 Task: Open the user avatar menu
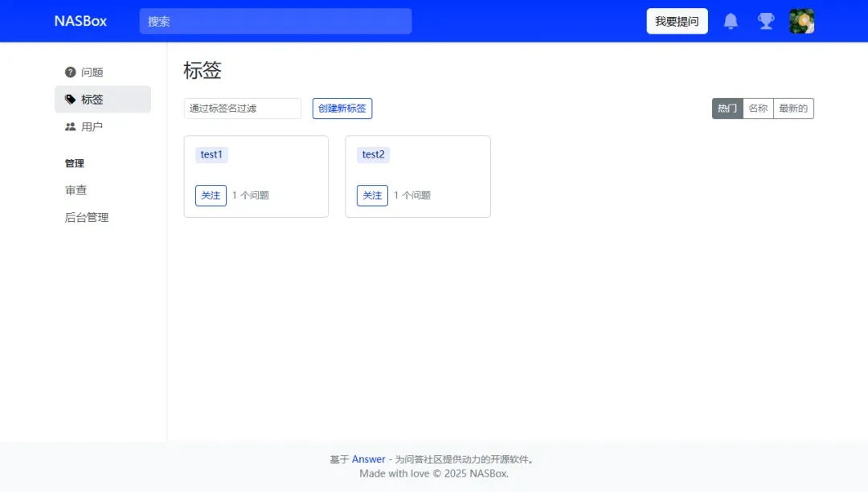[801, 21]
